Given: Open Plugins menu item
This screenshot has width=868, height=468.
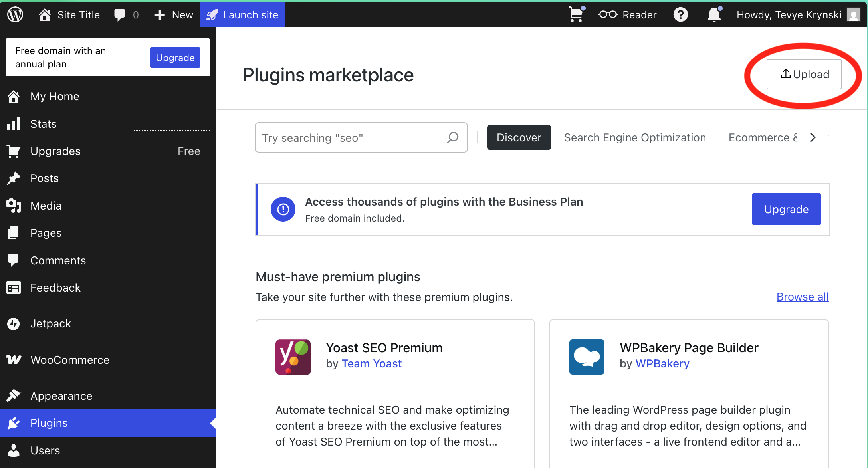Looking at the screenshot, I should tap(108, 423).
